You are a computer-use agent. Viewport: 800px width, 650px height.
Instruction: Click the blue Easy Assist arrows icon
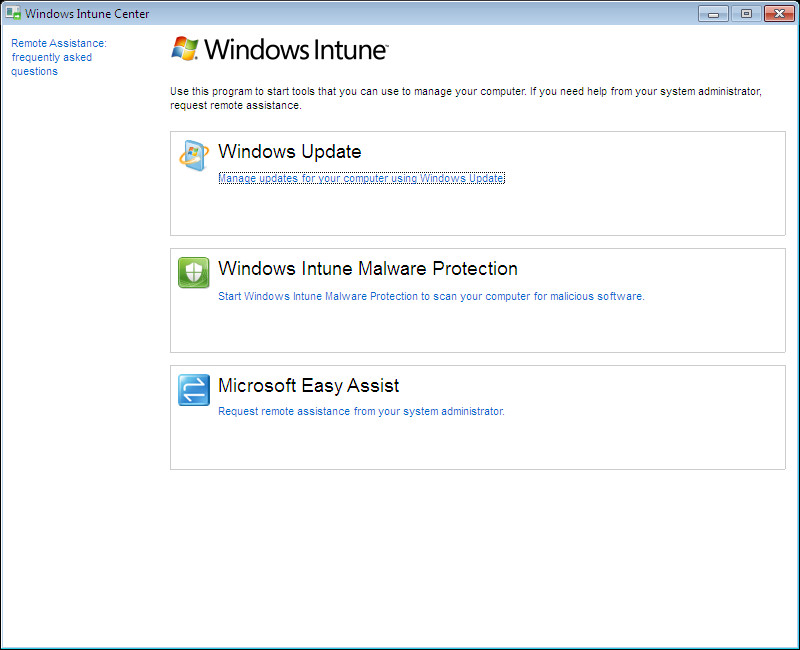194,389
